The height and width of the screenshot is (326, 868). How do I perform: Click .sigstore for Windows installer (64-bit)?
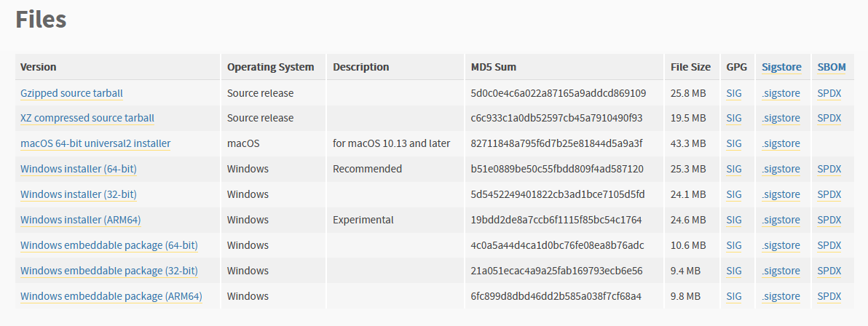coord(781,169)
